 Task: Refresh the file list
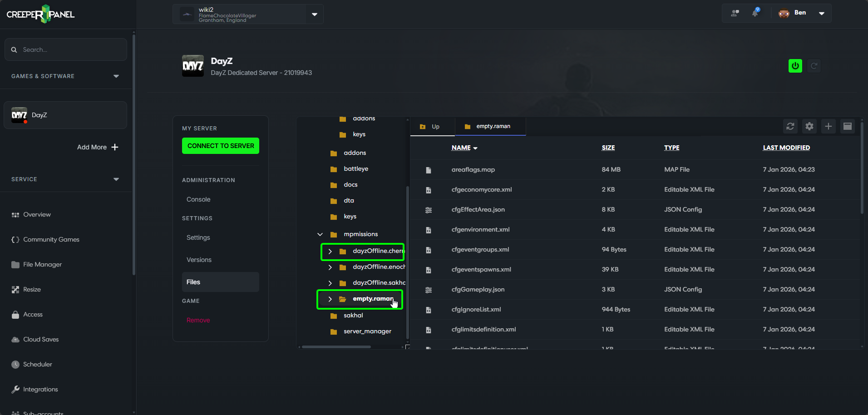pos(790,126)
